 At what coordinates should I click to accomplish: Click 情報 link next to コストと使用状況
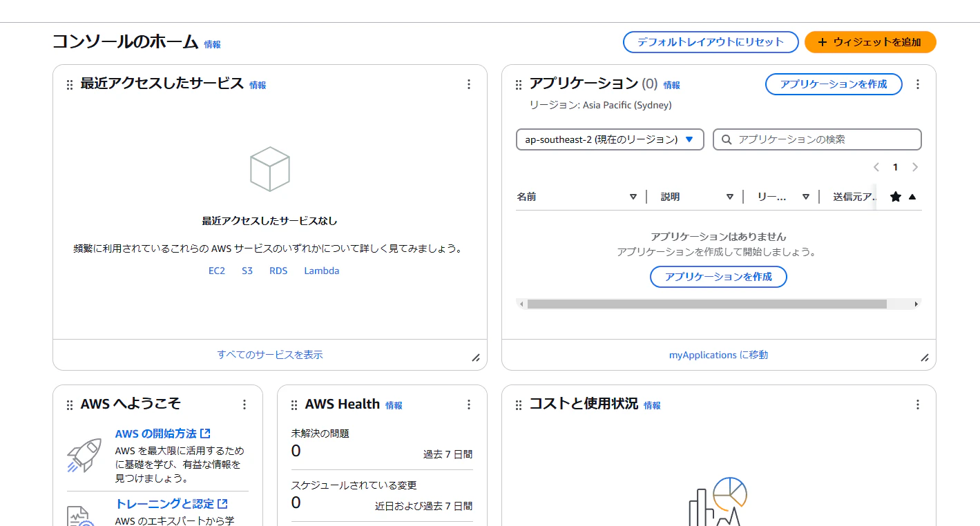652,406
